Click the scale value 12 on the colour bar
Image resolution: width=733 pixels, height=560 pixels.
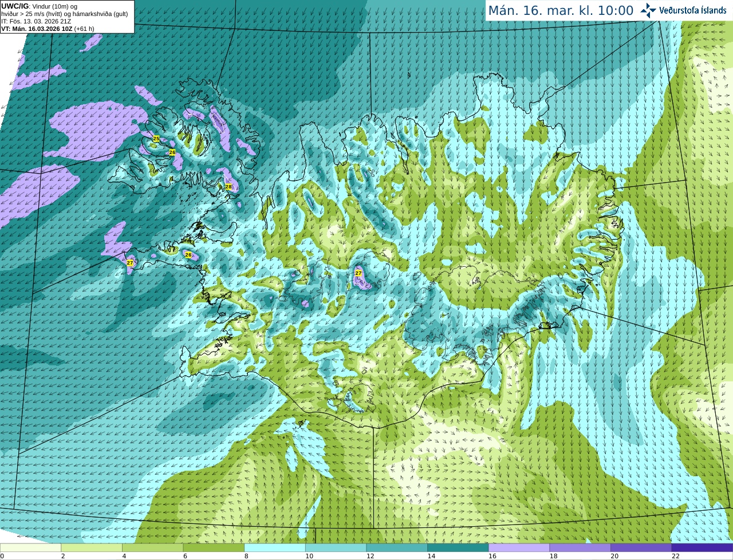tap(371, 556)
